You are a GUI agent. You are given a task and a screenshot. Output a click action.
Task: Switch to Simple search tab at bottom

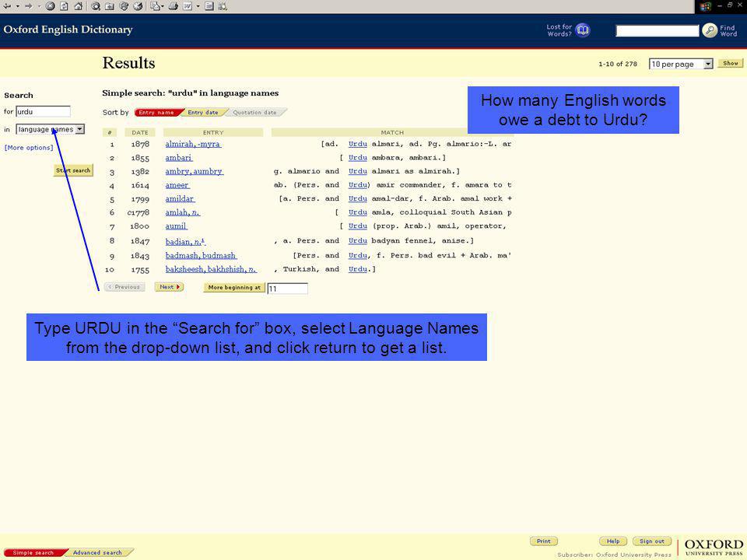[x=33, y=553]
